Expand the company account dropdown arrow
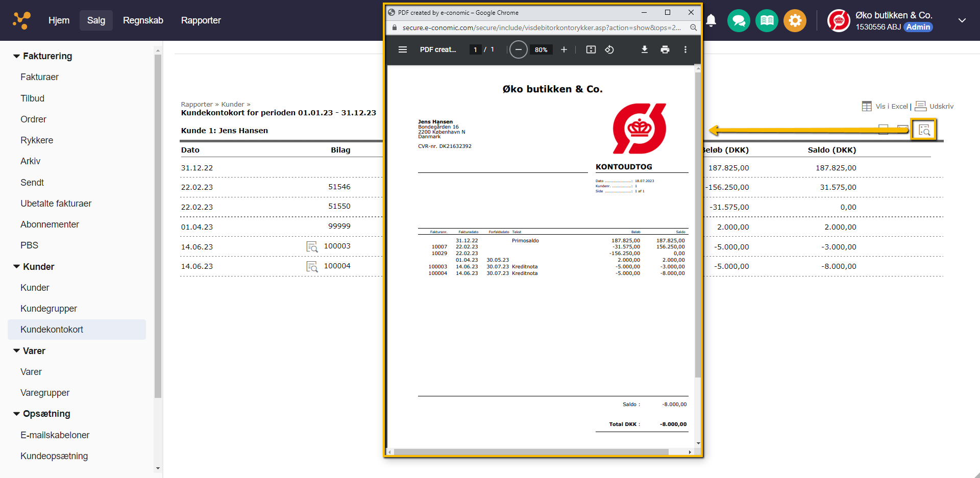 coord(962,20)
